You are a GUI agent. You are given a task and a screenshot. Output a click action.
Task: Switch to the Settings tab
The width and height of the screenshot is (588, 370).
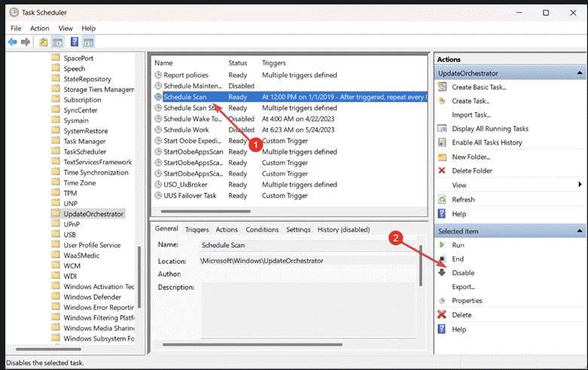pyautogui.click(x=298, y=229)
